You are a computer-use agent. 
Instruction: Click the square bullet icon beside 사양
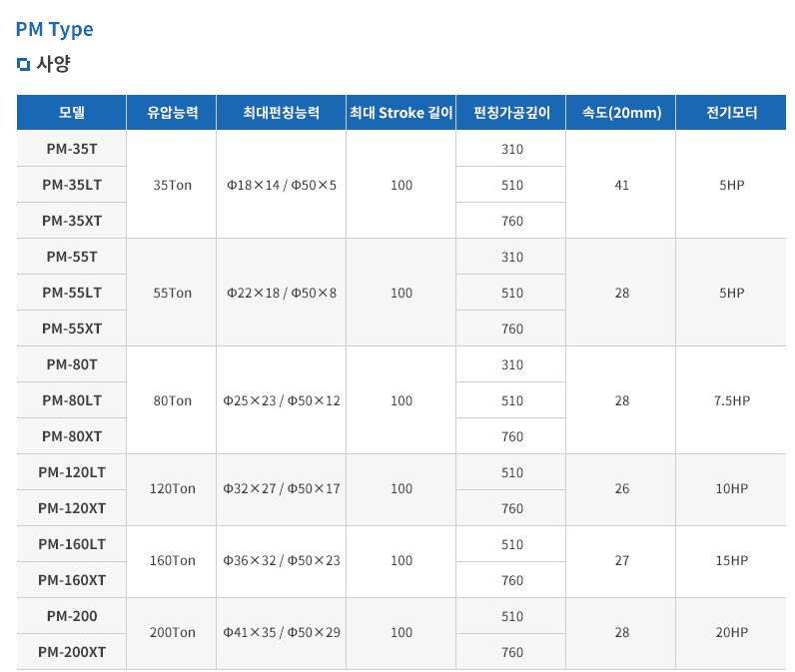pyautogui.click(x=24, y=65)
